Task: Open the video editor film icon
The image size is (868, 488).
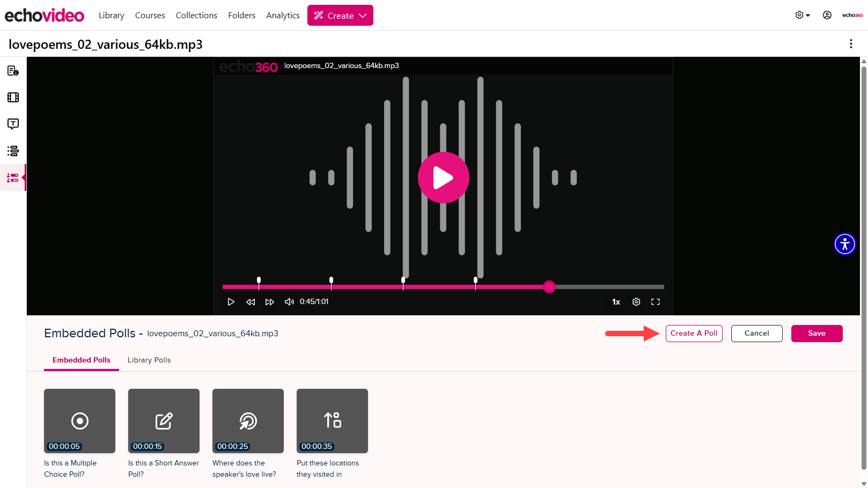Action: pyautogui.click(x=13, y=98)
